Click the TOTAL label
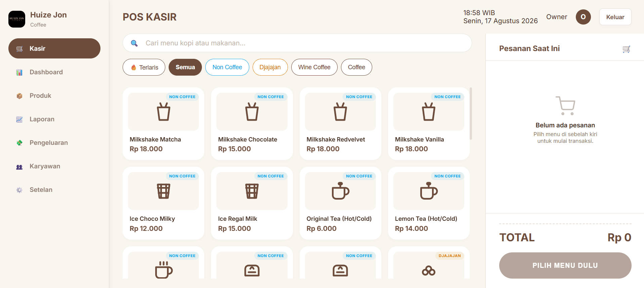644x288 pixels. click(517, 238)
